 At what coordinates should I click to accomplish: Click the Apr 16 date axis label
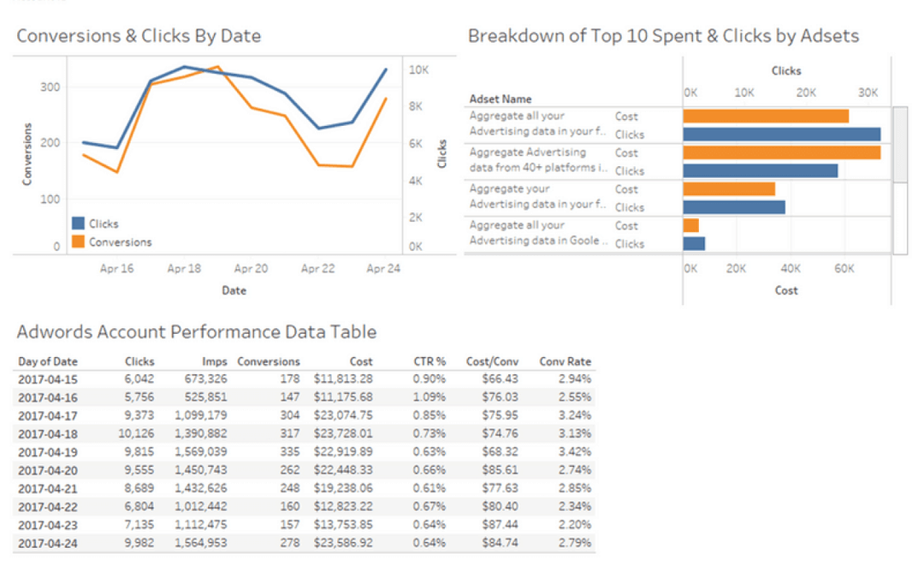116,268
